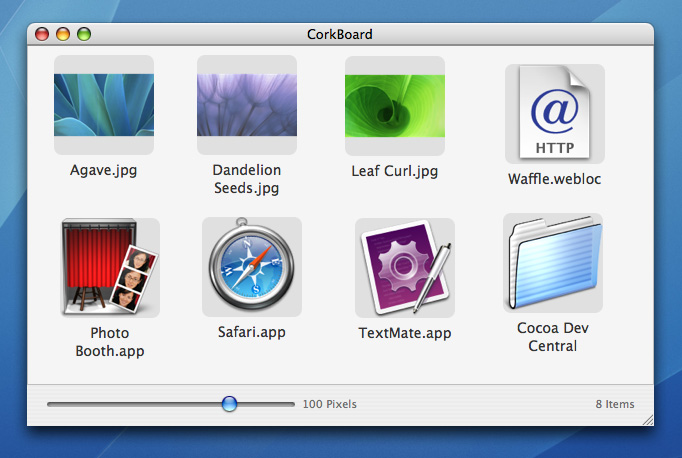Close the CorkBoard window with red button
The image size is (682, 458).
tap(42, 34)
